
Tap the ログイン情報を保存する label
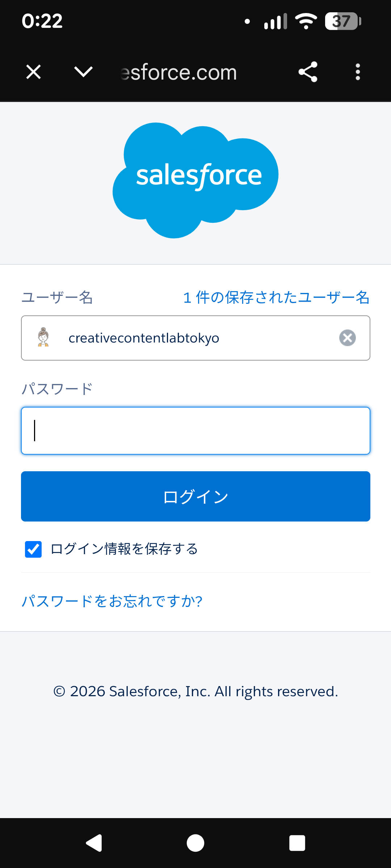coord(124,549)
